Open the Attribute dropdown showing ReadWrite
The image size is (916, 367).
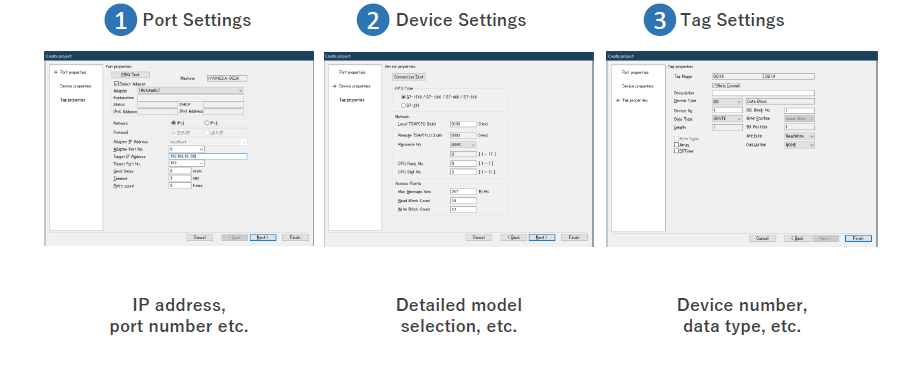(x=799, y=136)
